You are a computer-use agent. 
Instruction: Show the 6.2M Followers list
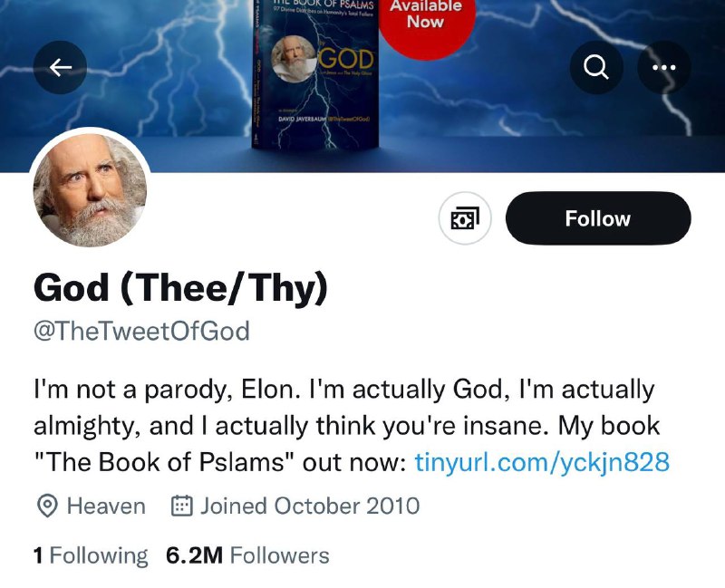click(x=247, y=555)
